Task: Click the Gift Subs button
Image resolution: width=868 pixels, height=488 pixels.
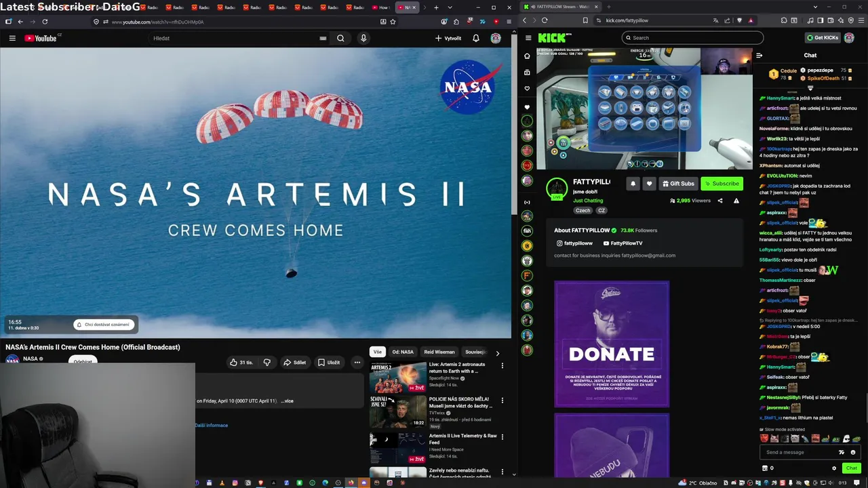Action: [678, 183]
